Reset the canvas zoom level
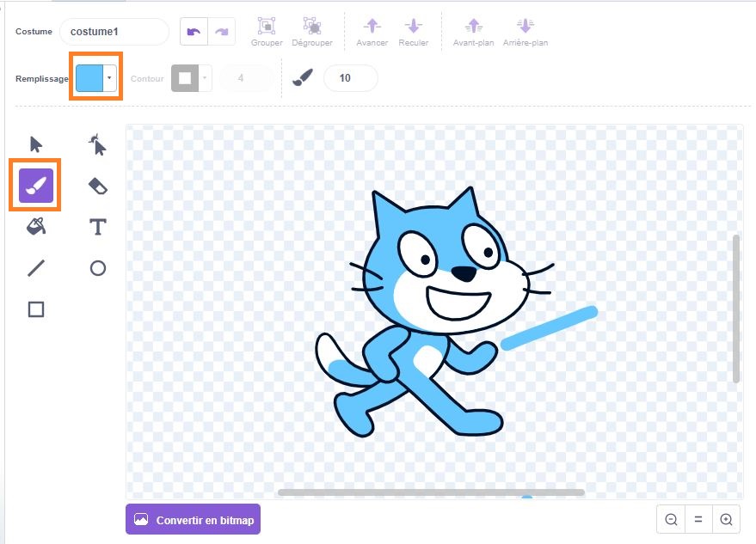The width and height of the screenshot is (756, 544). [x=698, y=519]
